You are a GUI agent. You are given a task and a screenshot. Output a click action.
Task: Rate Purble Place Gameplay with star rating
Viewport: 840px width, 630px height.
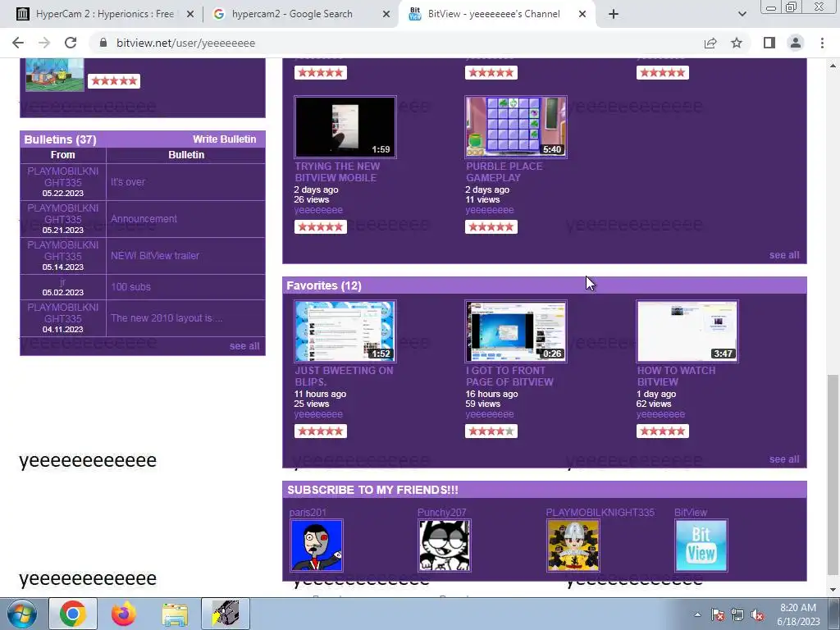[491, 226]
